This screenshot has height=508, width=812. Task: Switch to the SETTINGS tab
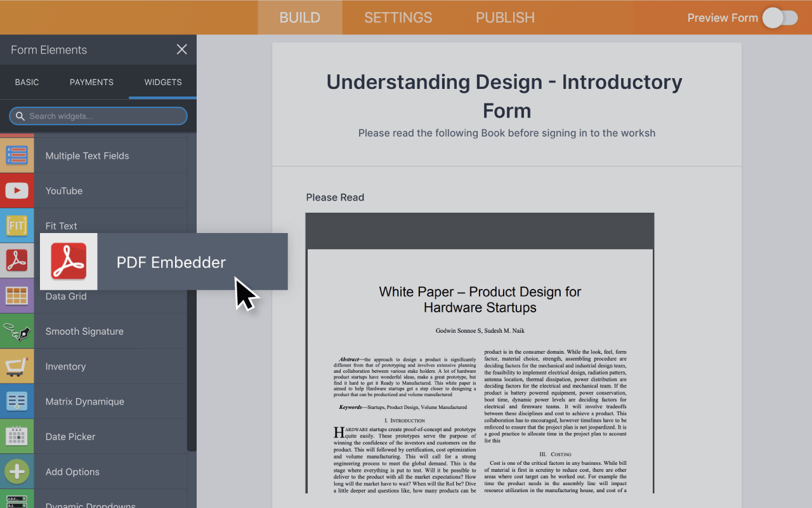pyautogui.click(x=398, y=17)
